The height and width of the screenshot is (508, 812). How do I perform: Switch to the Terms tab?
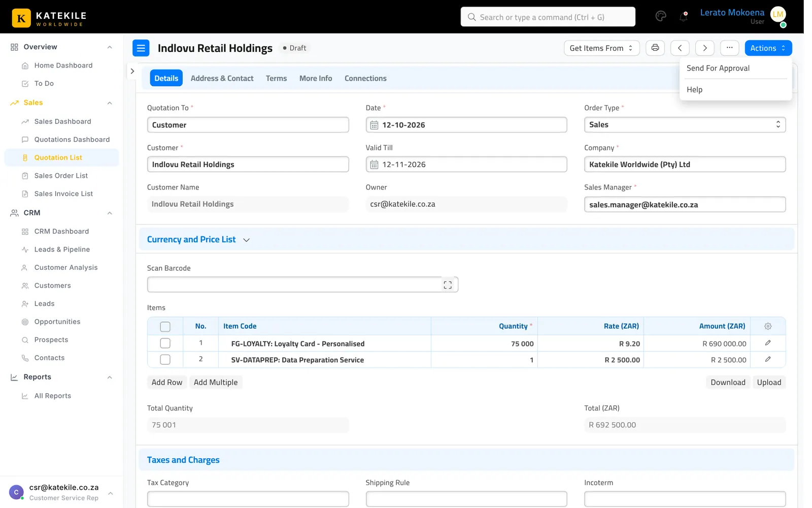(276, 78)
